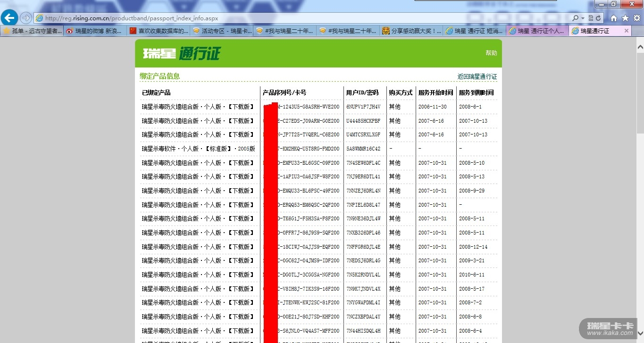Switch to the 瑞星的微博 新浪 tab
Screen dimensions: 644x343
pos(96,31)
